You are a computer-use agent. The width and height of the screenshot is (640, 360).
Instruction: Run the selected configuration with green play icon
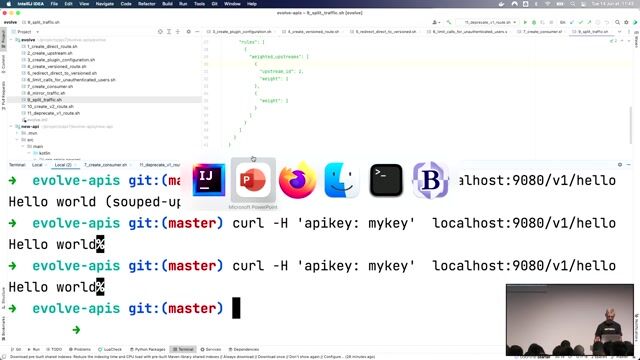point(525,22)
